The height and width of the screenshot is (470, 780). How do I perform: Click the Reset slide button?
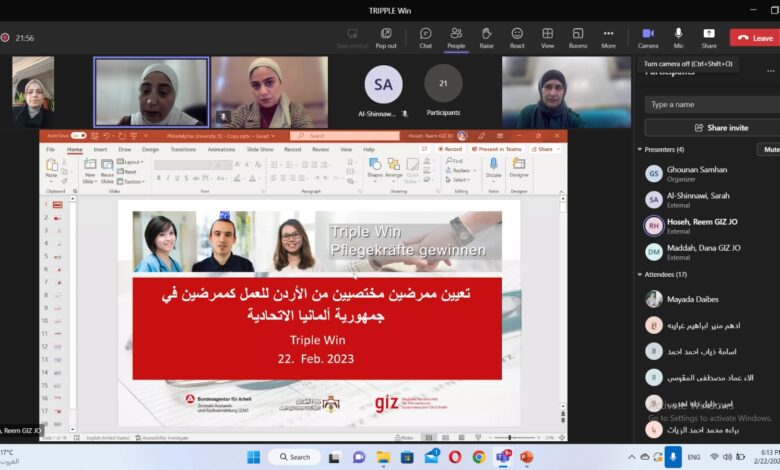point(127,172)
